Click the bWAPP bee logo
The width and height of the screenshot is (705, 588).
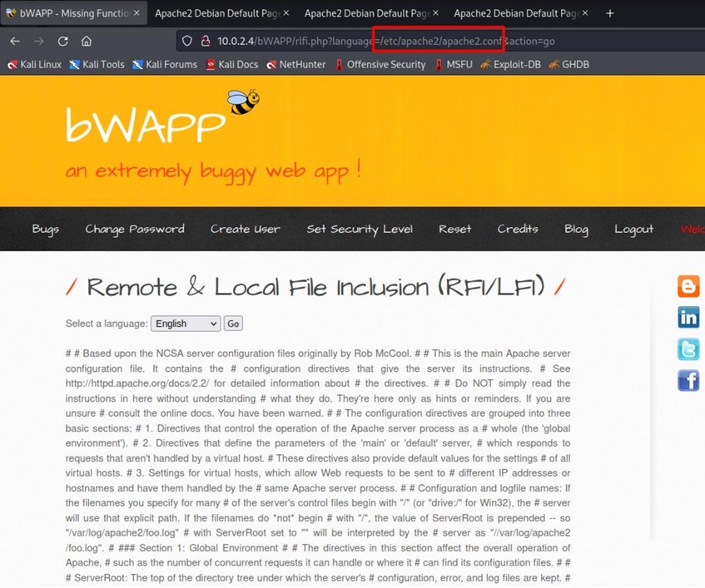243,101
